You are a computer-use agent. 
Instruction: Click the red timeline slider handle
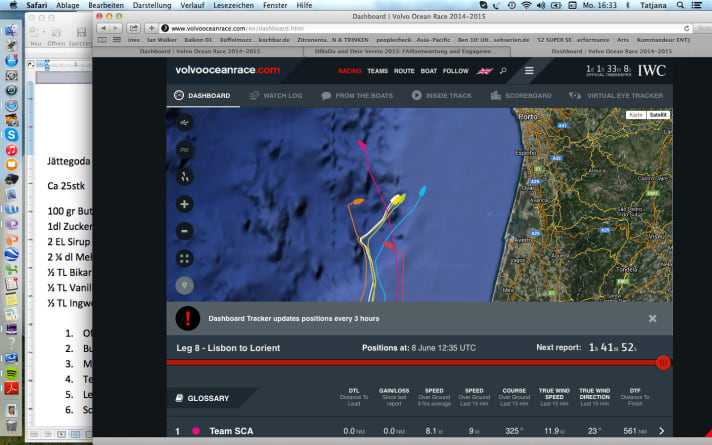663,363
